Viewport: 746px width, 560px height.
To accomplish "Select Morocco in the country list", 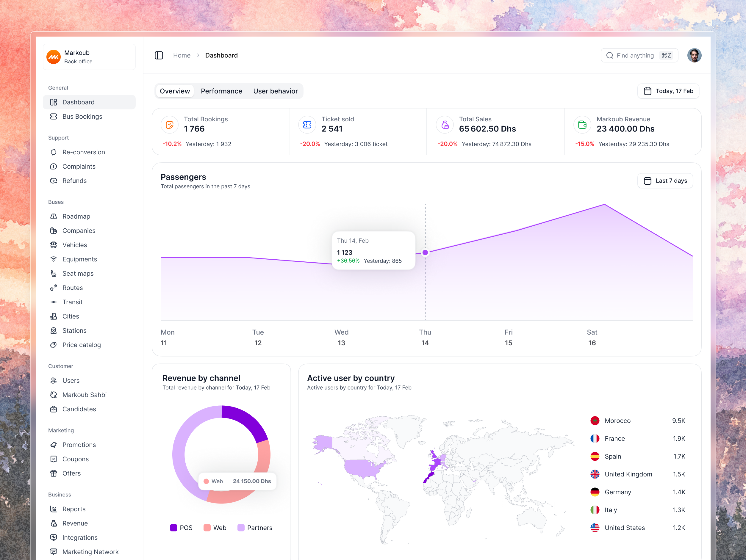I will (x=638, y=421).
